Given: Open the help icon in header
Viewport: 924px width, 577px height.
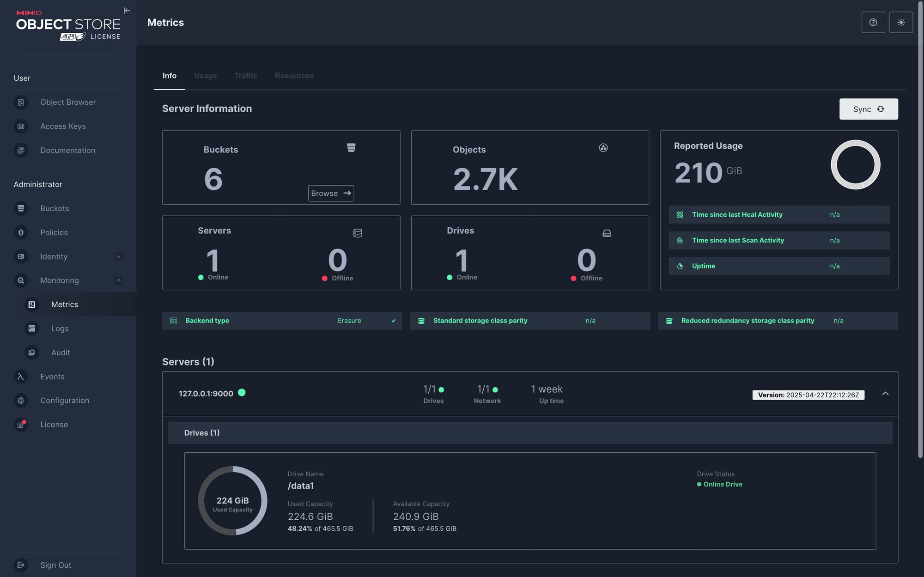Looking at the screenshot, I should pos(873,22).
